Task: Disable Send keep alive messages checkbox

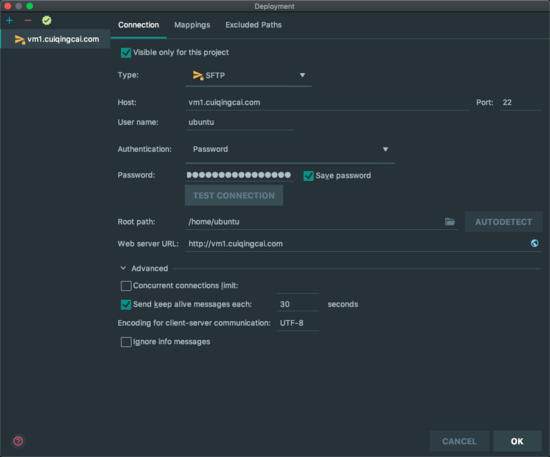Action: coord(126,304)
